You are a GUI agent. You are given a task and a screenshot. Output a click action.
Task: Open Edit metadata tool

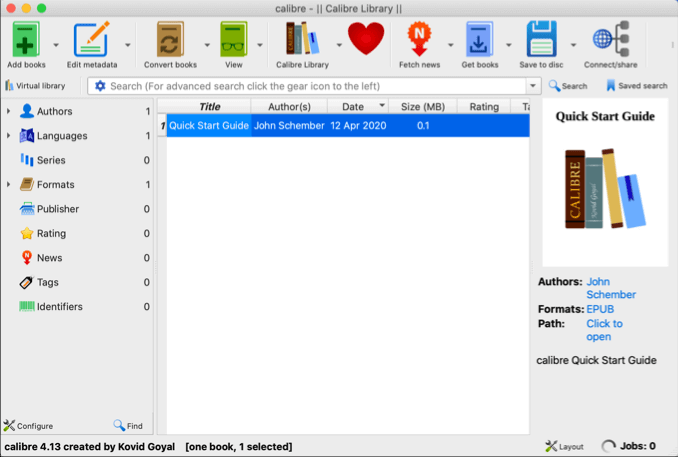92,40
